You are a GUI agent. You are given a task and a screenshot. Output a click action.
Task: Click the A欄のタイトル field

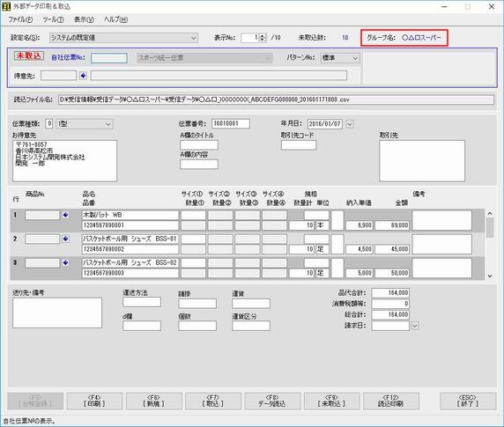tap(199, 145)
